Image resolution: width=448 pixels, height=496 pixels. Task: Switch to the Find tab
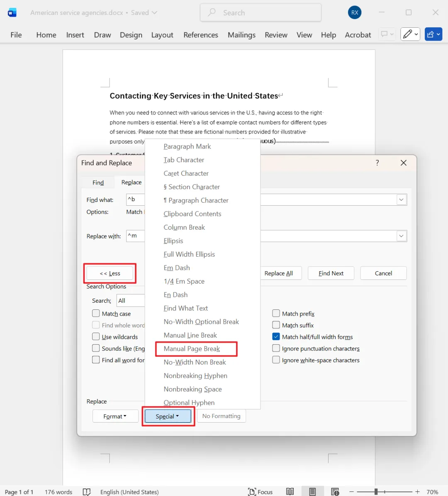click(98, 182)
